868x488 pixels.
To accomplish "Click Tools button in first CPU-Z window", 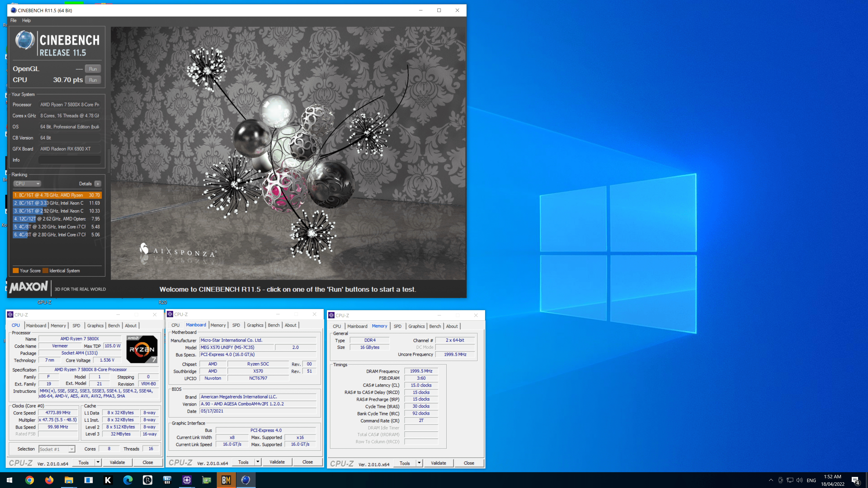I will (84, 462).
